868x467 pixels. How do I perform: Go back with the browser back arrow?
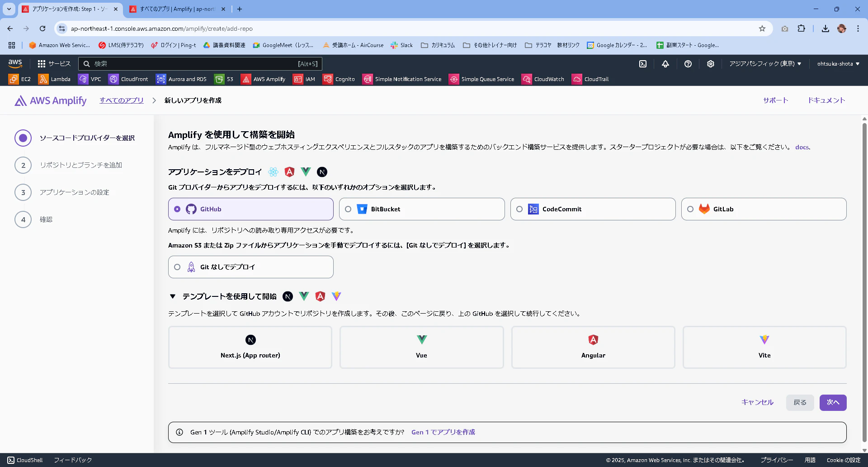pos(10,29)
